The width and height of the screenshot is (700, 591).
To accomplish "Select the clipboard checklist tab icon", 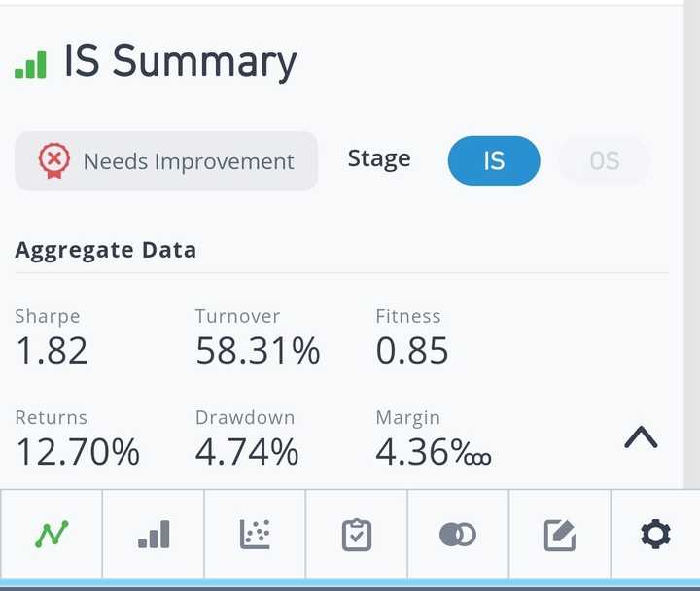I will (357, 534).
